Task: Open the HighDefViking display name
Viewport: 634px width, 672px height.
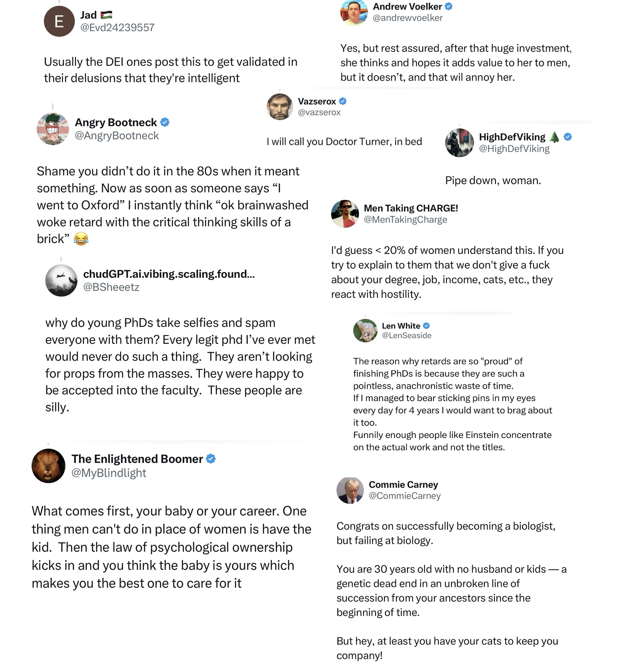Action: point(512,137)
